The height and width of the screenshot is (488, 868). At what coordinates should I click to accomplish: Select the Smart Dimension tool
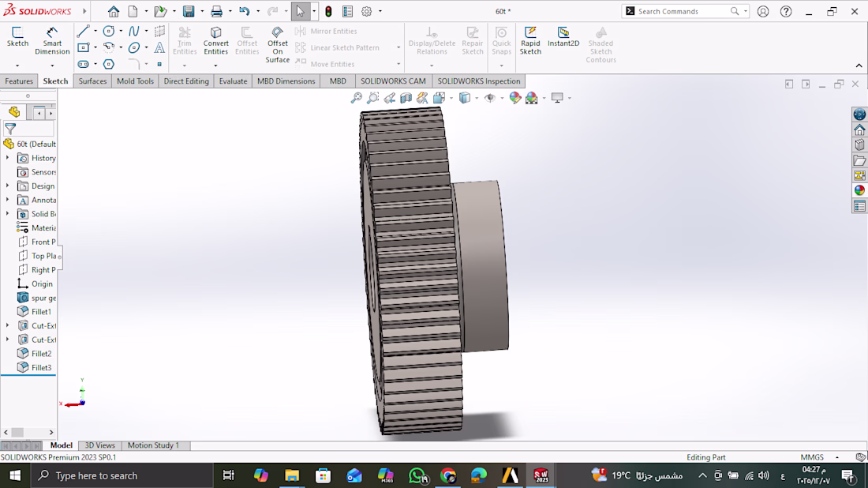[52, 39]
